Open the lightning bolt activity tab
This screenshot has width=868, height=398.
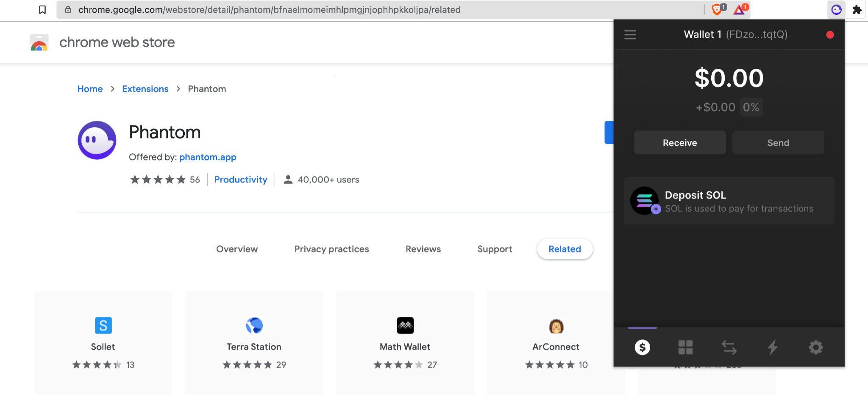pyautogui.click(x=773, y=348)
